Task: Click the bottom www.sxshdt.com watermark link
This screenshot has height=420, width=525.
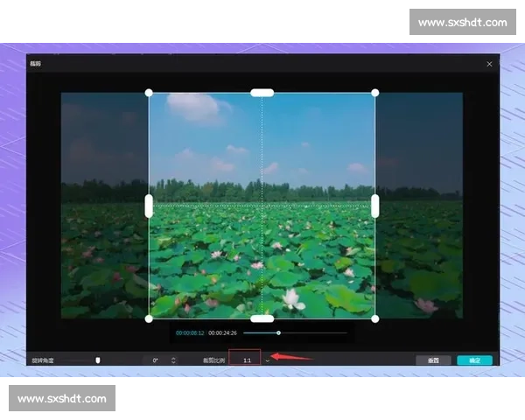Action: 62,399
